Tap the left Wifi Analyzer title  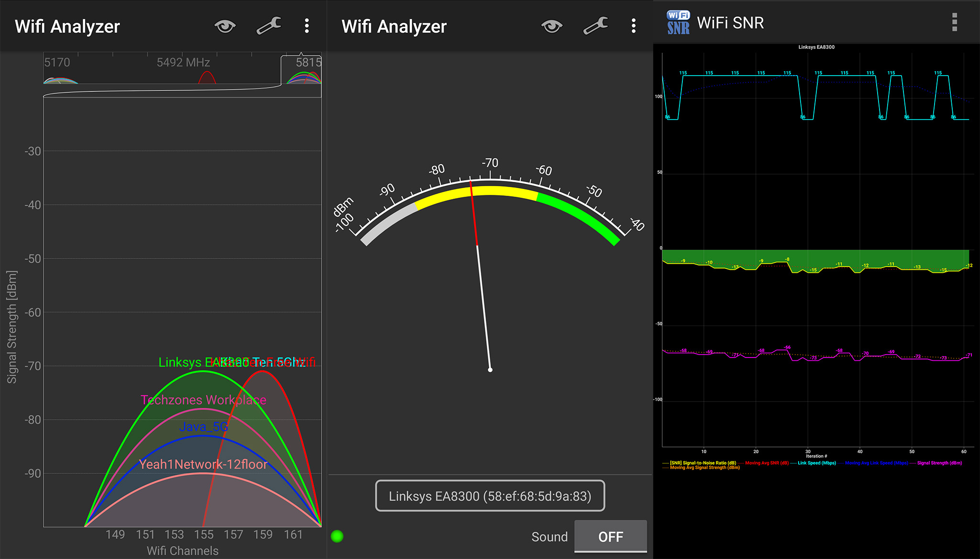(x=67, y=26)
